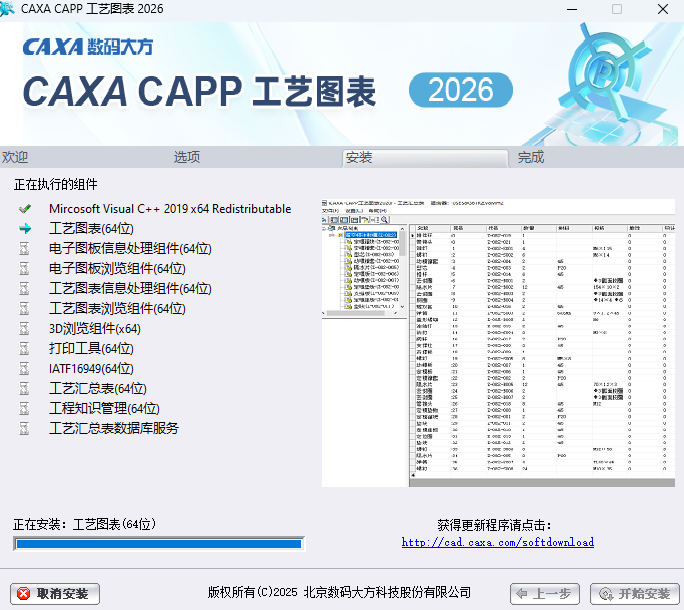Viewport: 684px width, 610px height.
Task: Click the green checkmark beside Visual C++ 2019
Action: coord(25,209)
